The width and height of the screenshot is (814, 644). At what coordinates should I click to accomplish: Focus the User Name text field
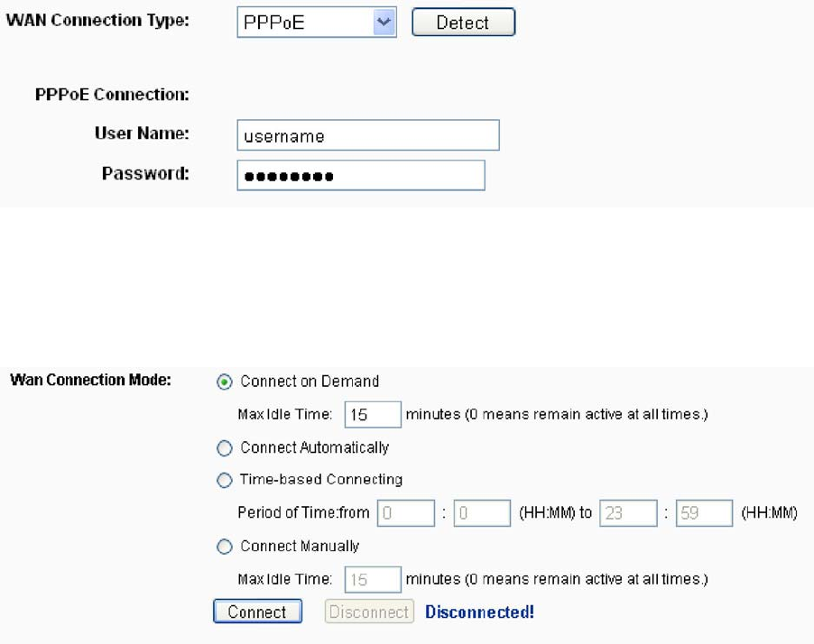367,136
